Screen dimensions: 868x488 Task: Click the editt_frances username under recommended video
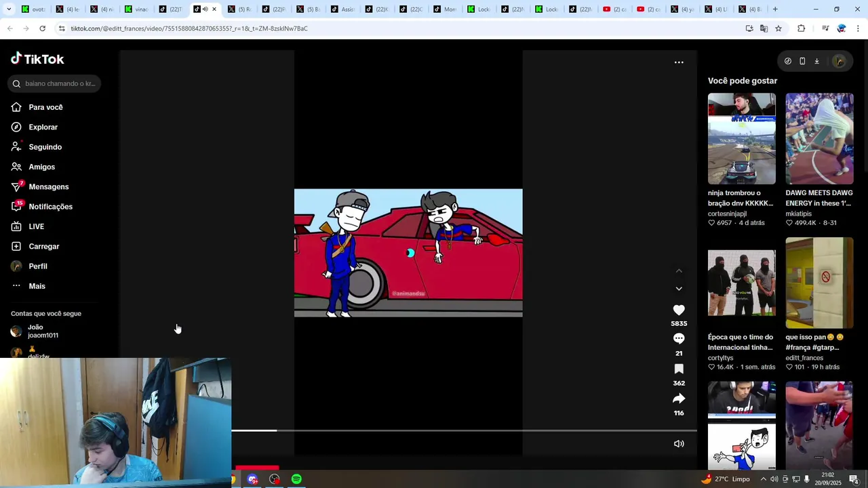tap(804, 358)
